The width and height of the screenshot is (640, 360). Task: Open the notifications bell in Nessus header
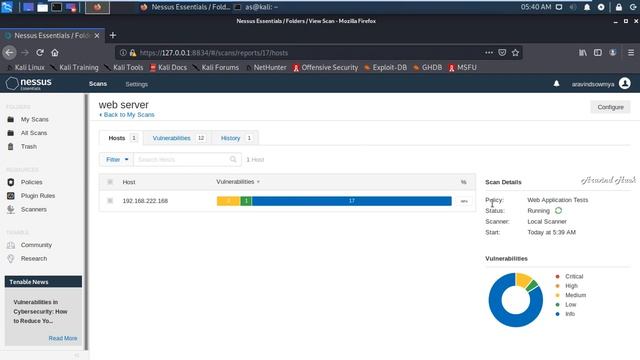[556, 84]
